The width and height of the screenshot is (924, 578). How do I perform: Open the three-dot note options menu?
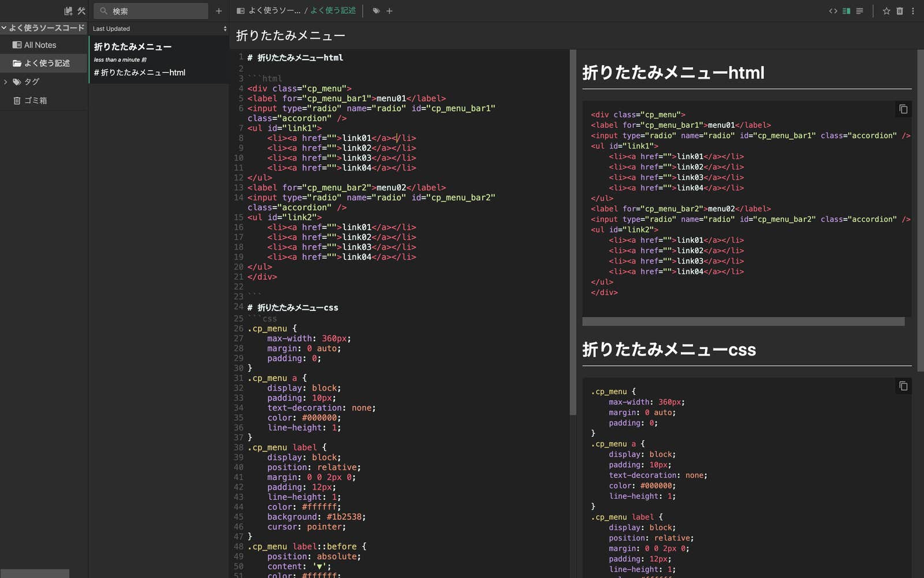pyautogui.click(x=913, y=11)
